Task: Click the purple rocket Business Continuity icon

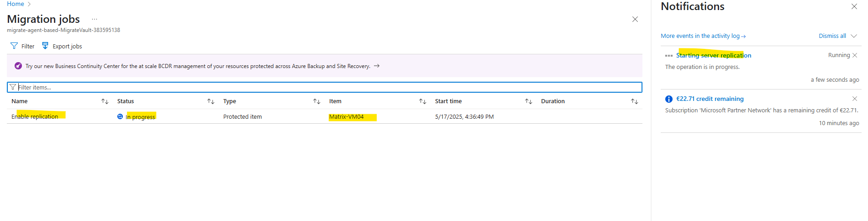Action: point(18,66)
